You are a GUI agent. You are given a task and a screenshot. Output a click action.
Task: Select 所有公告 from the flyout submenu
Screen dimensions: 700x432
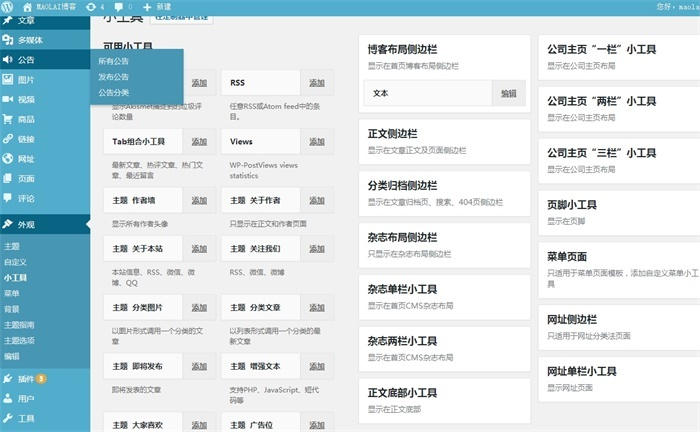click(x=113, y=61)
